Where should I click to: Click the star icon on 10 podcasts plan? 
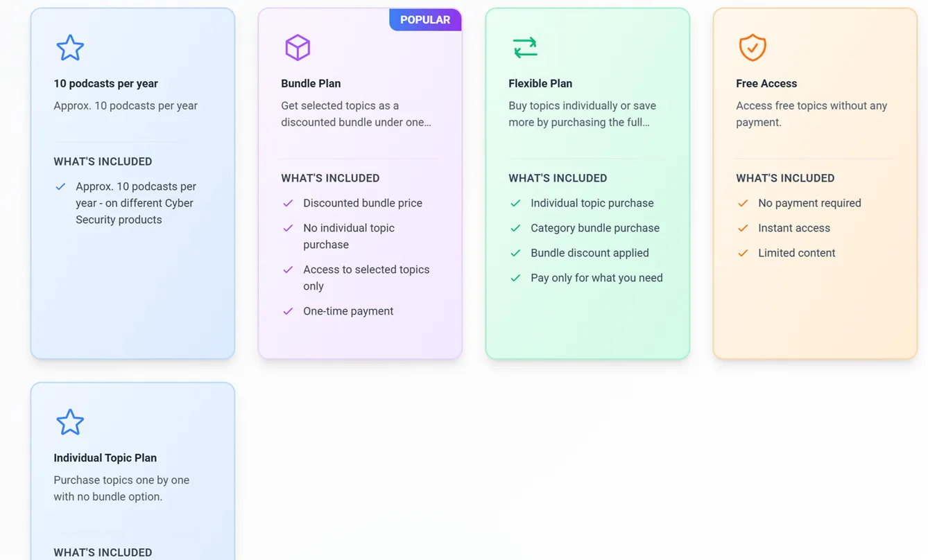(70, 47)
